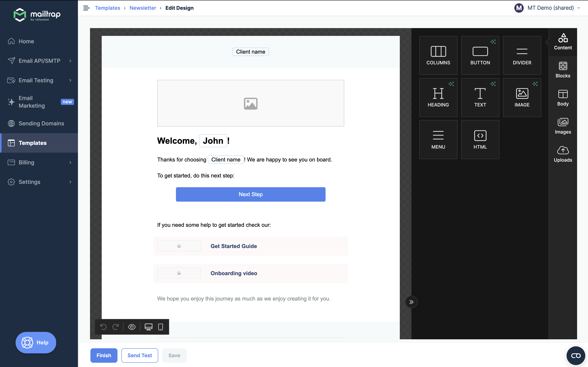Switch to the Blocks panel tab

tap(563, 69)
